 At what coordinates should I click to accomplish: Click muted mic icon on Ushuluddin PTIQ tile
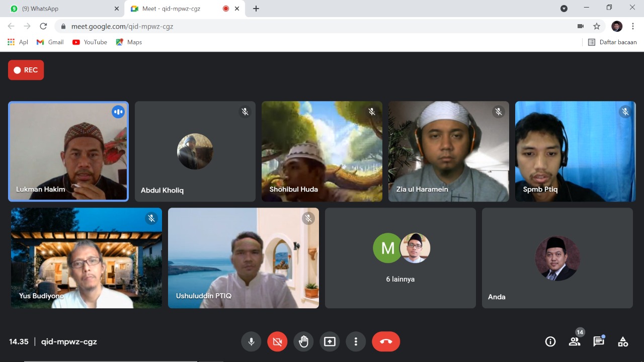click(308, 218)
